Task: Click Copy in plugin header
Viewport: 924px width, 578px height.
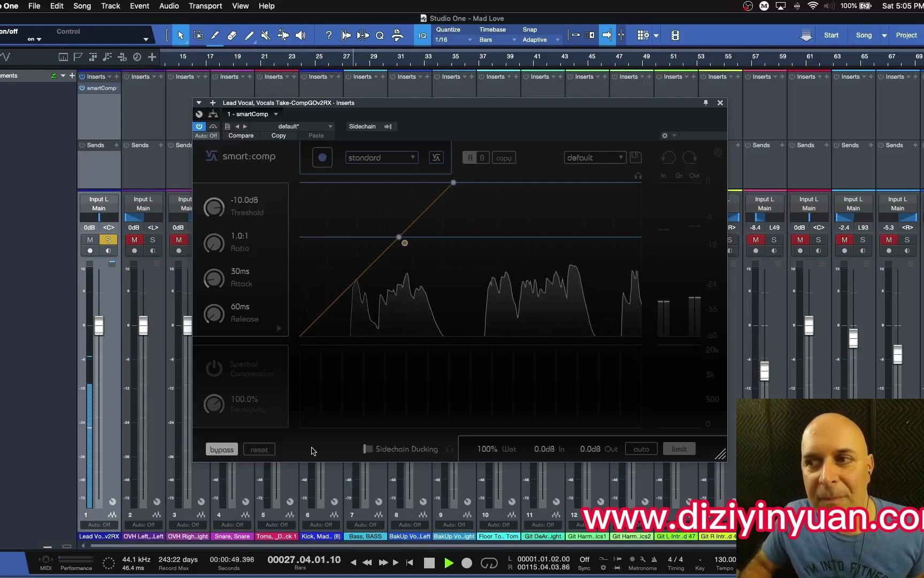Action: coord(279,135)
